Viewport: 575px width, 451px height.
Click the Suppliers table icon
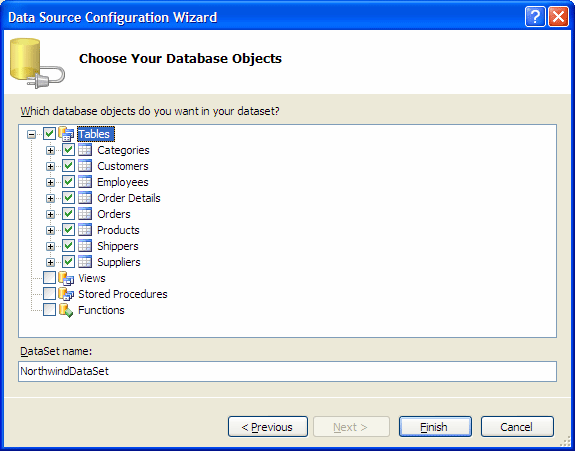click(85, 262)
